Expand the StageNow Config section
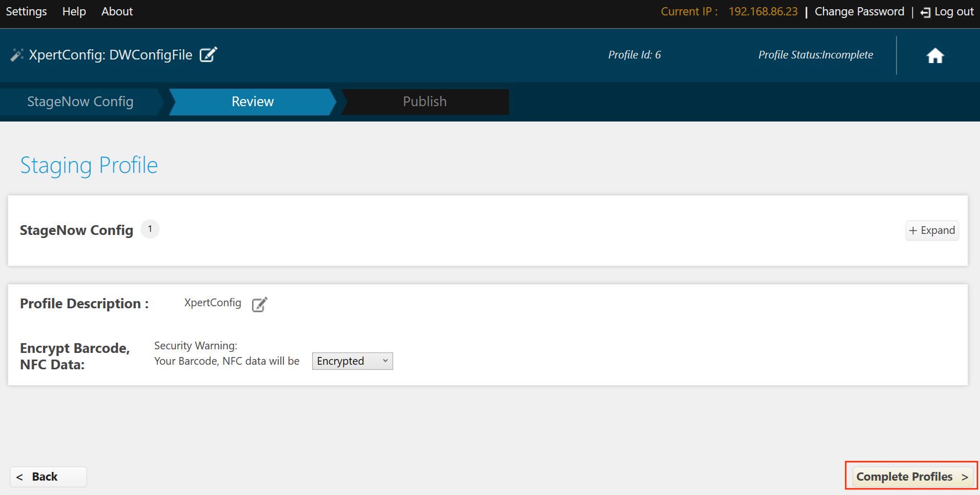This screenshot has width=980, height=495. tap(932, 230)
